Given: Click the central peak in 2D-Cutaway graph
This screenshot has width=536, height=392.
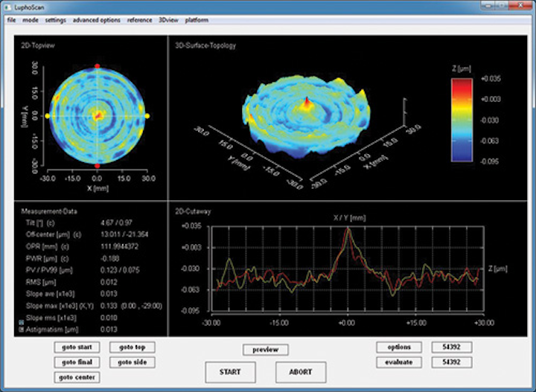Looking at the screenshot, I should click(348, 229).
